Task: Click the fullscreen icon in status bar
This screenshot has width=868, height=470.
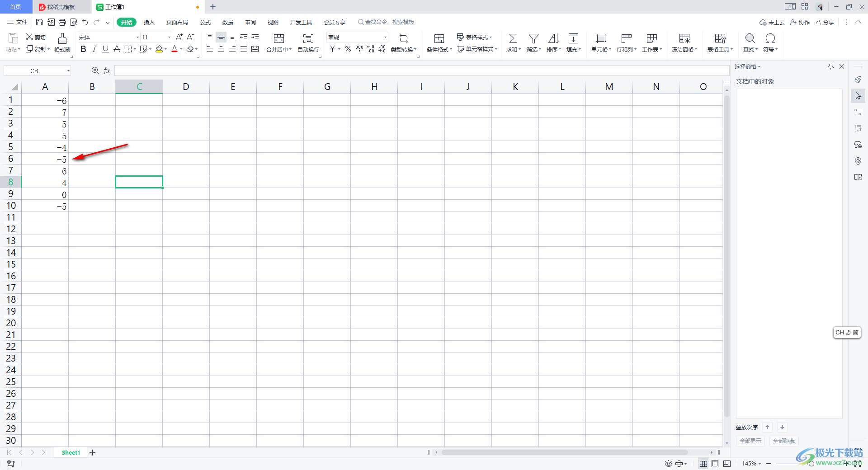Action: tap(858, 464)
